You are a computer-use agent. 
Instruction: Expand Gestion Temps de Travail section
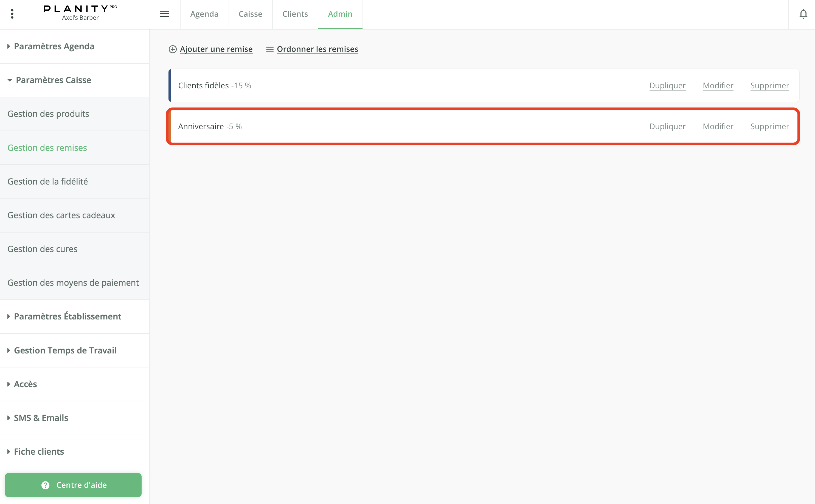pyautogui.click(x=65, y=350)
